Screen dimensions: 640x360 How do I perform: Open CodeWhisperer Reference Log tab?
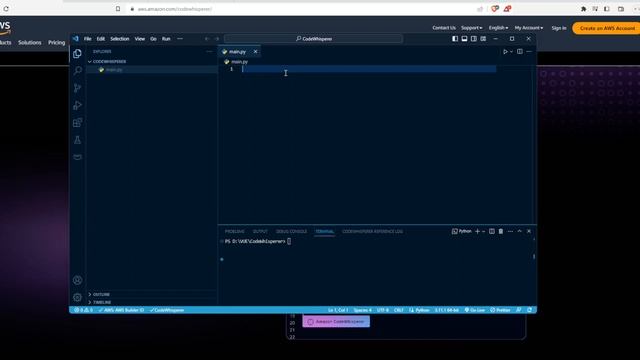[372, 231]
